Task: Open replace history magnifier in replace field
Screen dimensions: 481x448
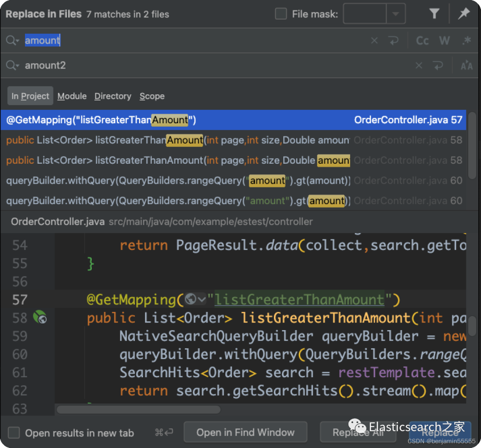Action: (x=12, y=65)
